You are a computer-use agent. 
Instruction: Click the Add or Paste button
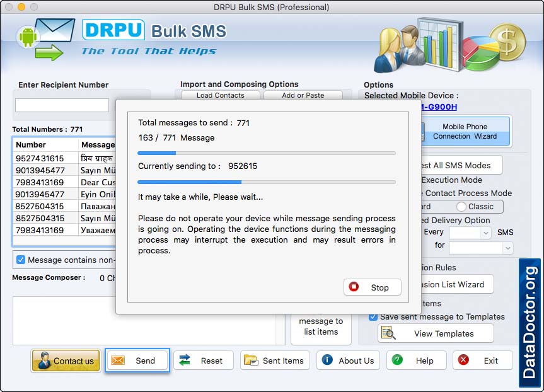303,95
